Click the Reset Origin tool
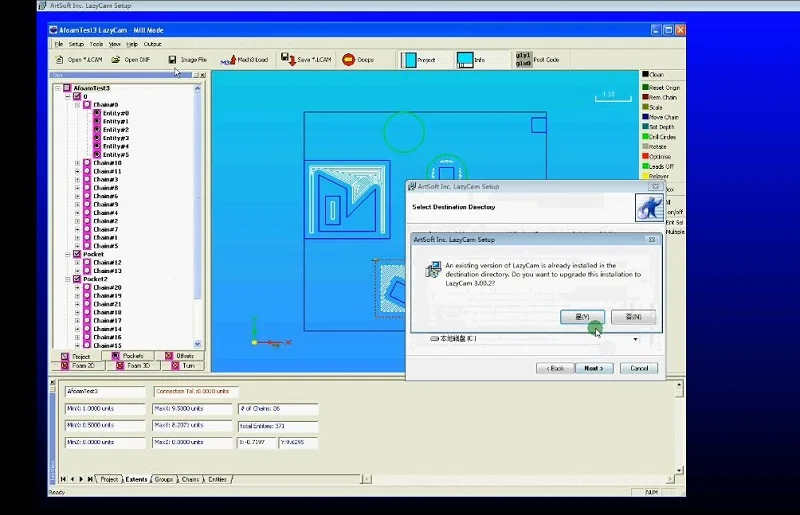This screenshot has height=515, width=800. click(x=661, y=87)
